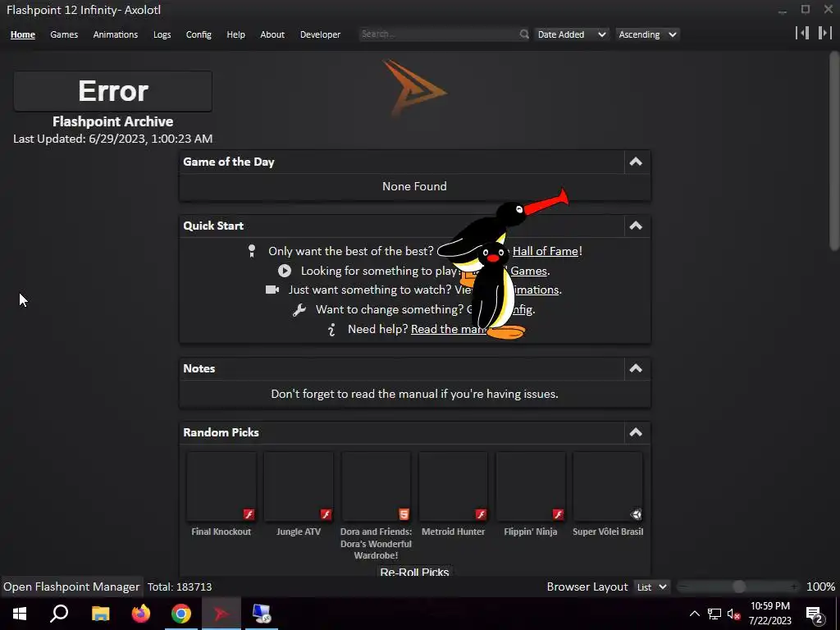Click the Read the manual link
The width and height of the screenshot is (840, 630).
pos(448,329)
